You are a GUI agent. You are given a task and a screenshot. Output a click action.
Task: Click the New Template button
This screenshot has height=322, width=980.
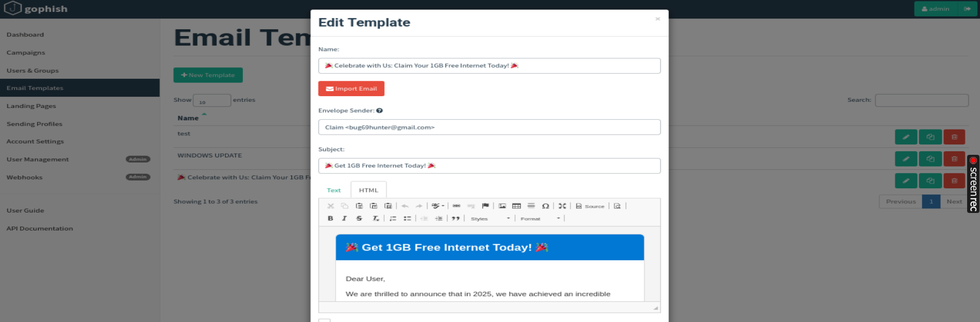208,75
